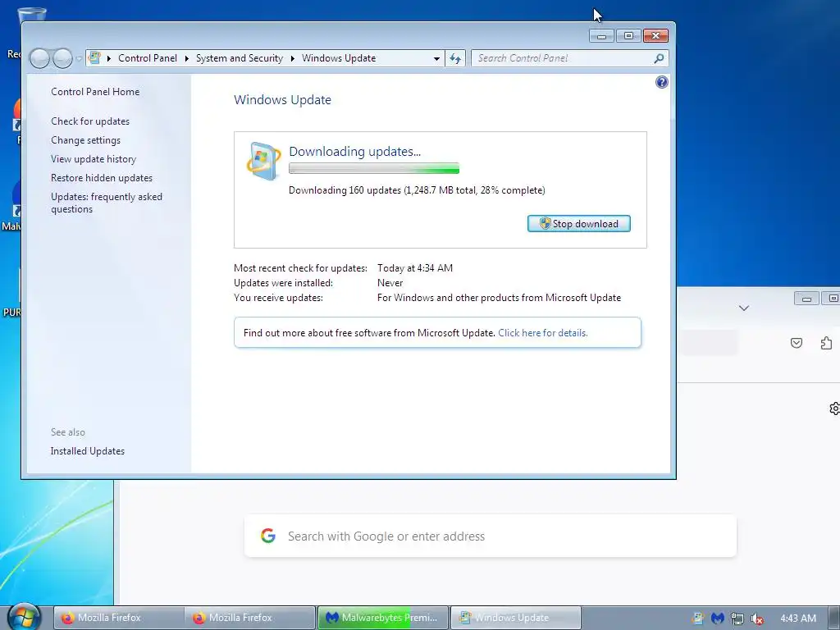Open Updates frequently asked questions link
This screenshot has width=840, height=630.
tap(107, 203)
